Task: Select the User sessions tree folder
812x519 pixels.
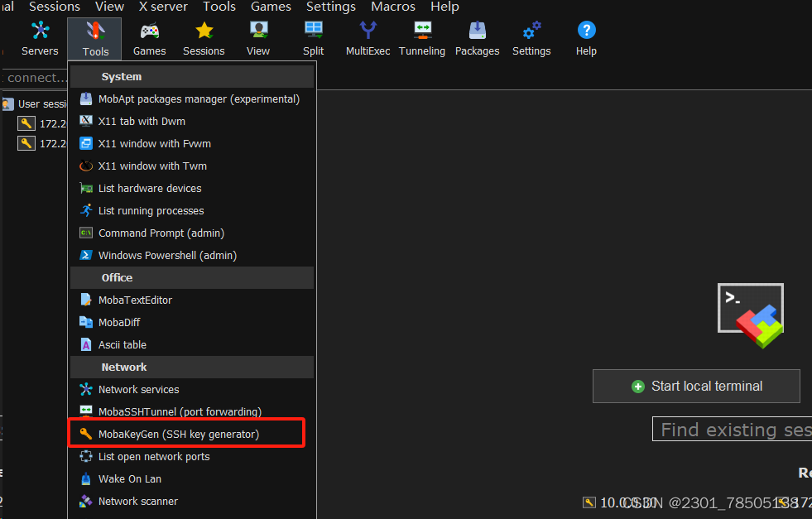Action: [x=34, y=103]
